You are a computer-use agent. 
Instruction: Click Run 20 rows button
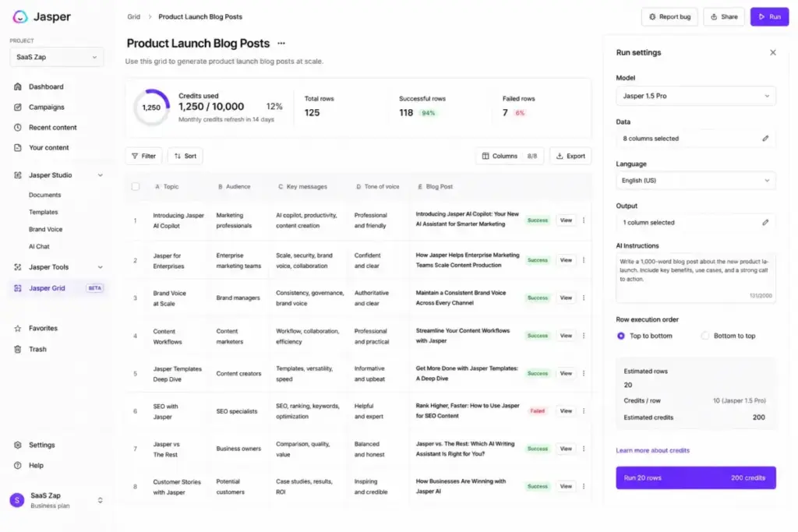(696, 478)
